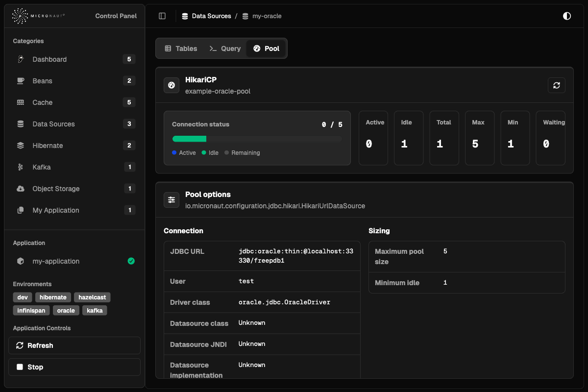
Task: Open Object Storage category
Action: 74,189
